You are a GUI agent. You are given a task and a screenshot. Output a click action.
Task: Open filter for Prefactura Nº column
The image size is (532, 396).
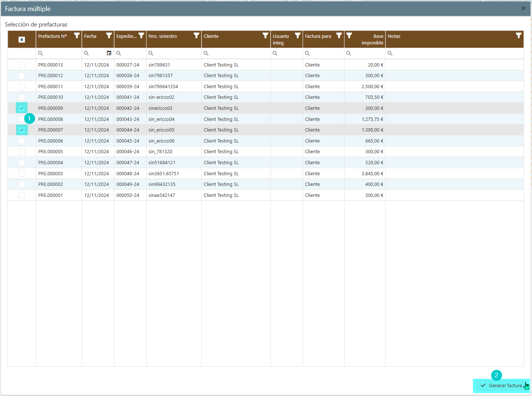pyautogui.click(x=77, y=36)
